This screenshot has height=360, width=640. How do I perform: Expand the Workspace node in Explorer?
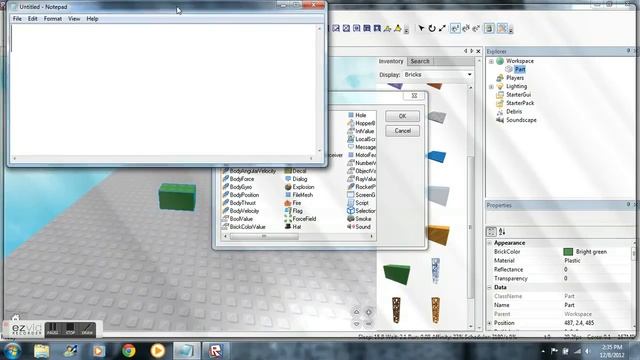click(x=491, y=61)
